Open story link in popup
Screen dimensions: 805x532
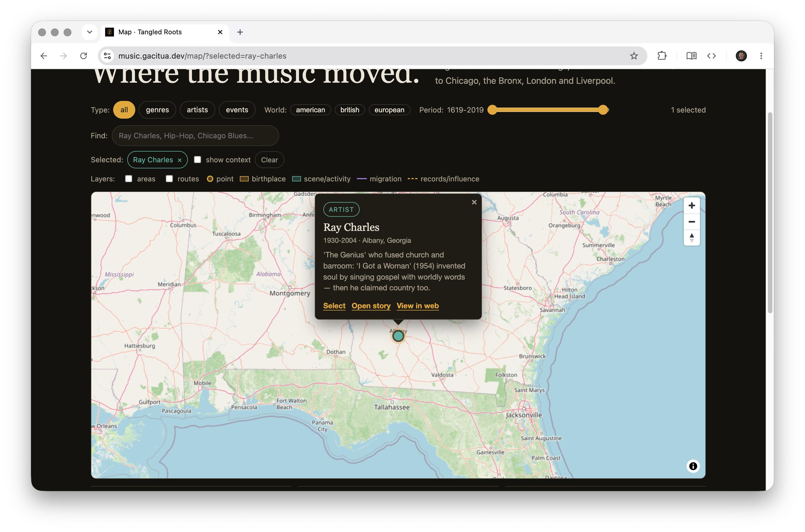(x=371, y=306)
